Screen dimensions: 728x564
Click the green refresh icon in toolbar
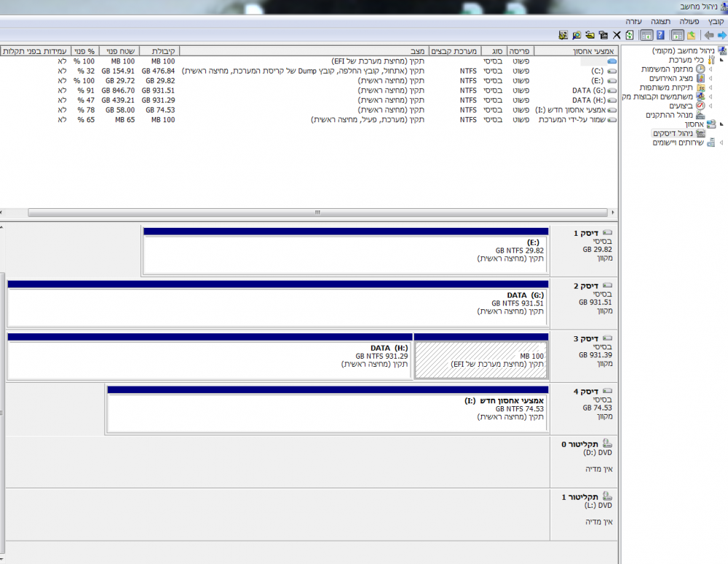click(x=630, y=35)
